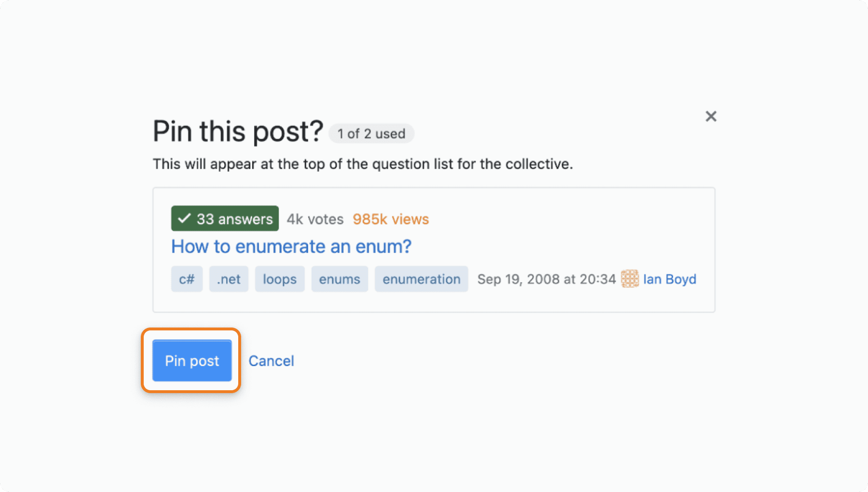Screen dimensions: 868x492
Task: Open the 'How to enumerate an enum?' question
Action: click(291, 246)
